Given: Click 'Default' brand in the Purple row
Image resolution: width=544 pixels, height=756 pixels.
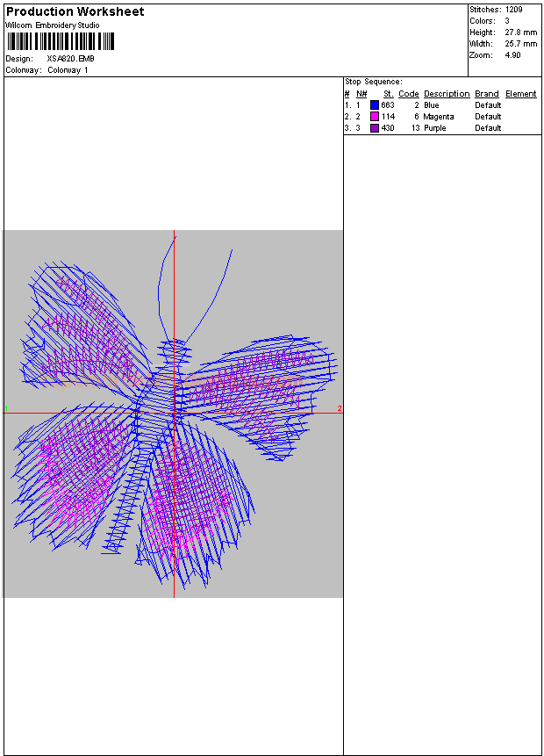Looking at the screenshot, I should tap(488, 128).
